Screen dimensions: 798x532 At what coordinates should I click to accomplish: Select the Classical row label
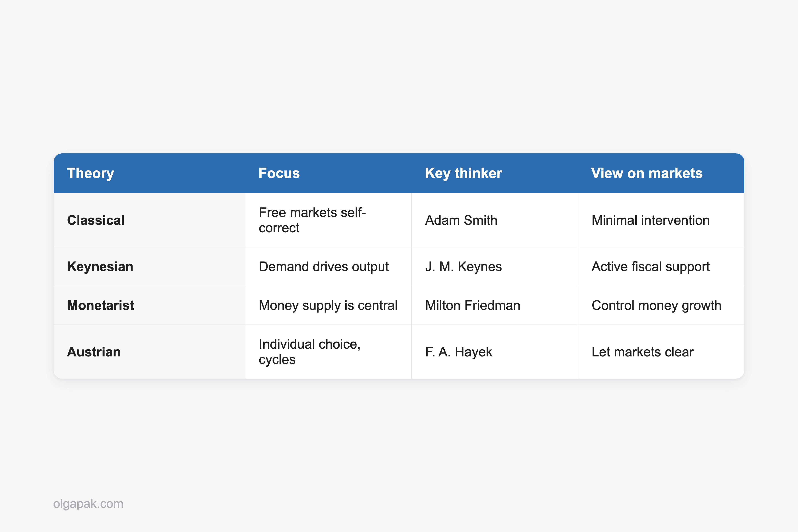pos(96,220)
